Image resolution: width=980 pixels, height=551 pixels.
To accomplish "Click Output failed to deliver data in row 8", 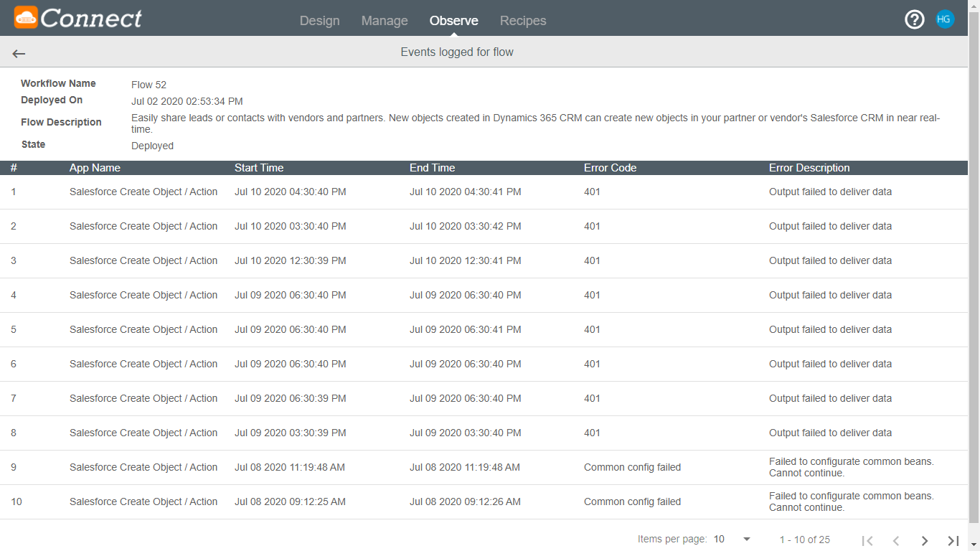I will coord(830,433).
